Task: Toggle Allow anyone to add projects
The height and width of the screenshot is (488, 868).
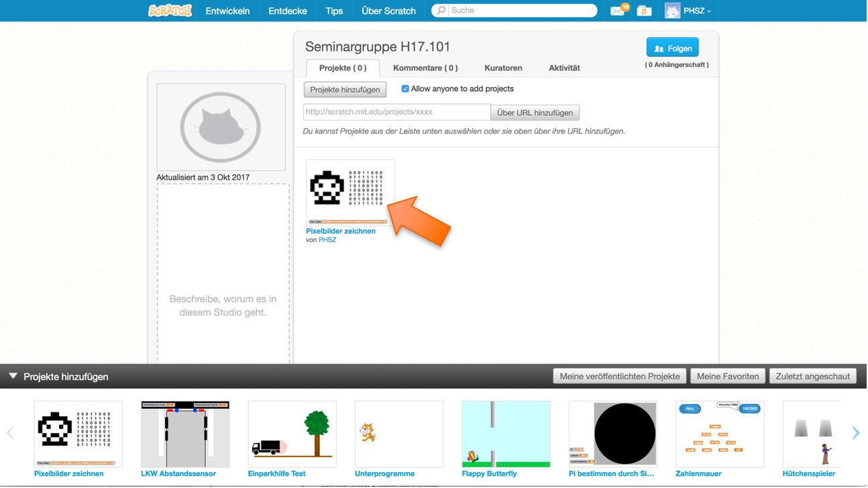Action: pos(405,89)
